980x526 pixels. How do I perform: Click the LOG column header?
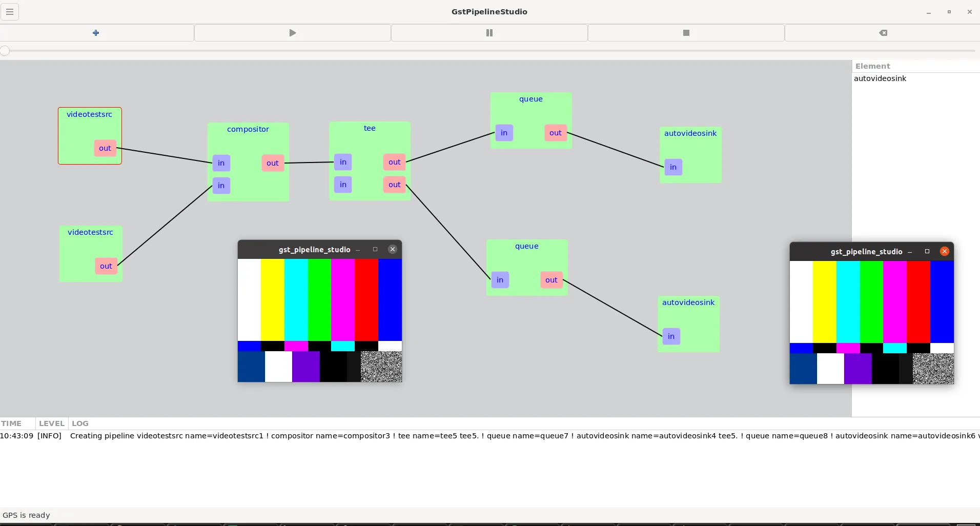[x=80, y=423]
